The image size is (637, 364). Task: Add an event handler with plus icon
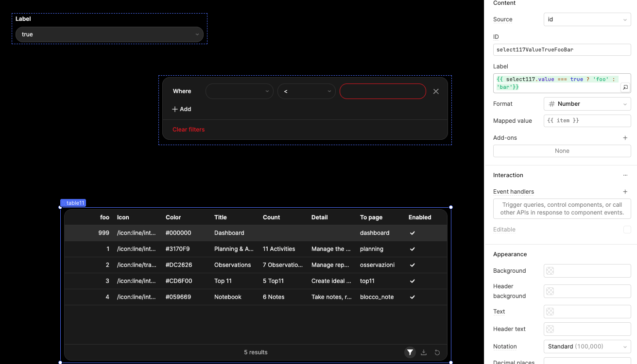625,192
